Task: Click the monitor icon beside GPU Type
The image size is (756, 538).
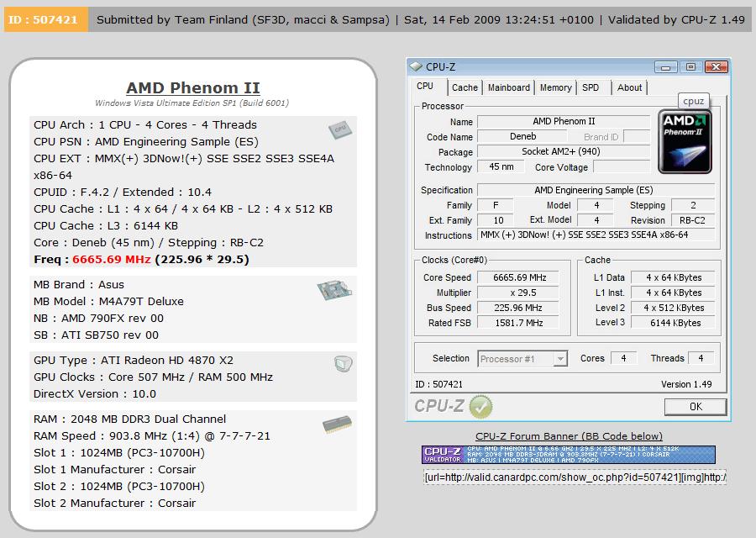Action: click(x=344, y=363)
